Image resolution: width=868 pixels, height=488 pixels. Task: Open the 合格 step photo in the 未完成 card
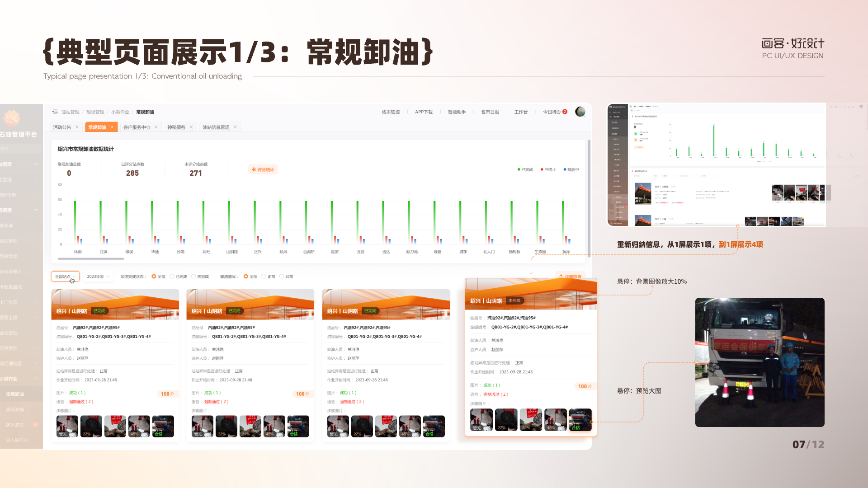click(580, 419)
